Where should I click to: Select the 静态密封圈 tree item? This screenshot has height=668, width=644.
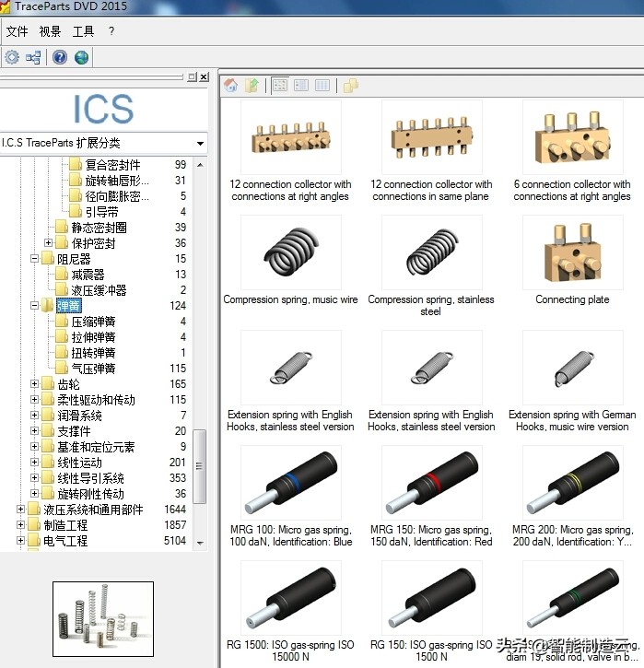tap(99, 228)
